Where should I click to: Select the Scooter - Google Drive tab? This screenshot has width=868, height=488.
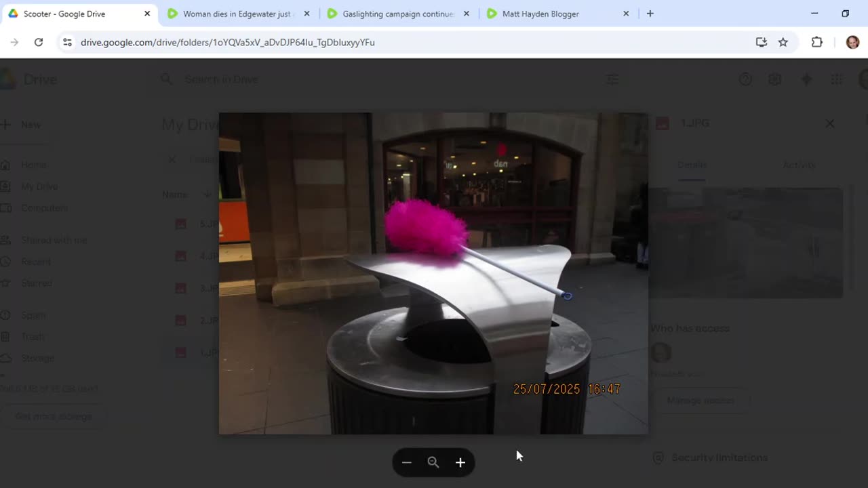(x=79, y=14)
